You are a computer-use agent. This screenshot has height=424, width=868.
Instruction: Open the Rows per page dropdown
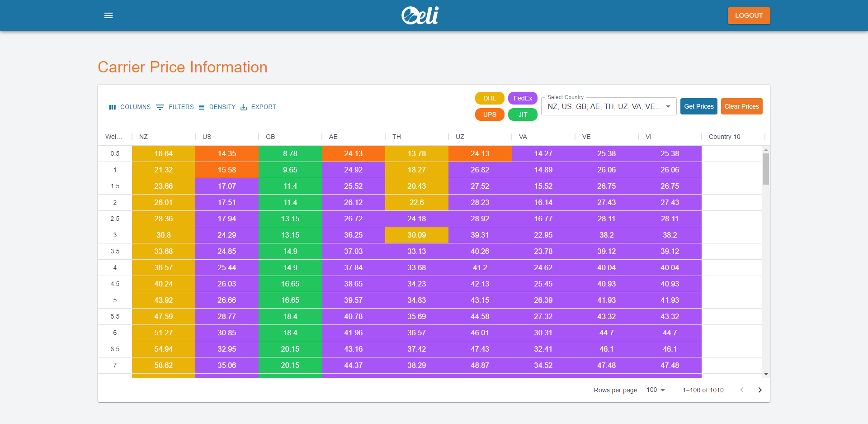656,390
